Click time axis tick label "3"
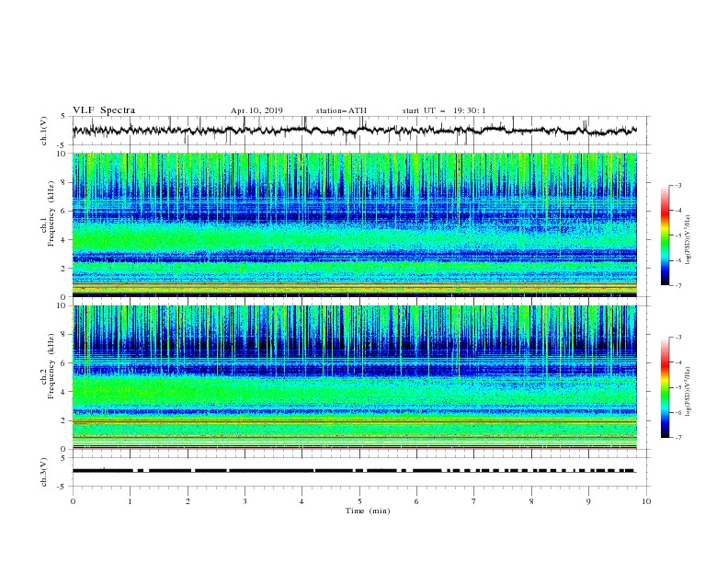Image resolution: width=728 pixels, height=563 pixels. pyautogui.click(x=245, y=501)
